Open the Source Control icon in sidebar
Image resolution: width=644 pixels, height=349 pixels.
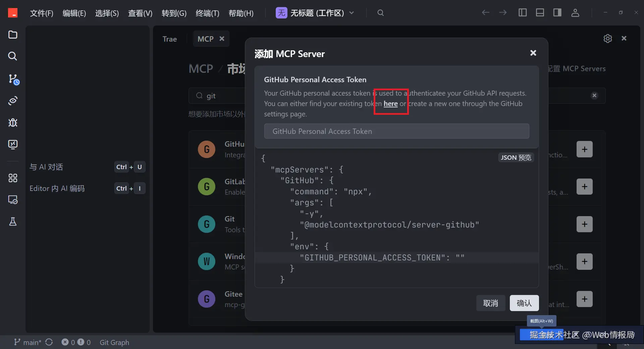(13, 79)
